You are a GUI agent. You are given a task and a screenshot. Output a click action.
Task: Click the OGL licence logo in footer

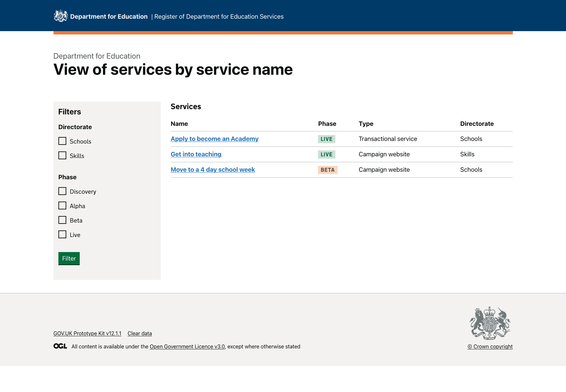tap(60, 346)
